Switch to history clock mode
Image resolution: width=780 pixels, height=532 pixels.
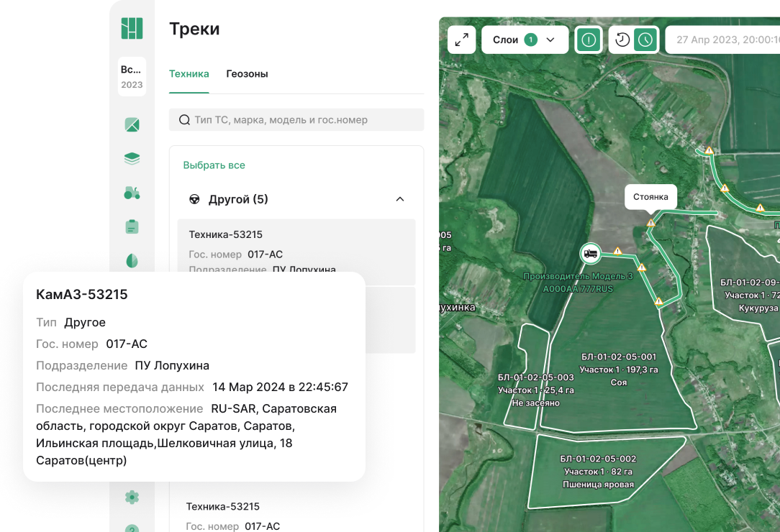click(622, 40)
